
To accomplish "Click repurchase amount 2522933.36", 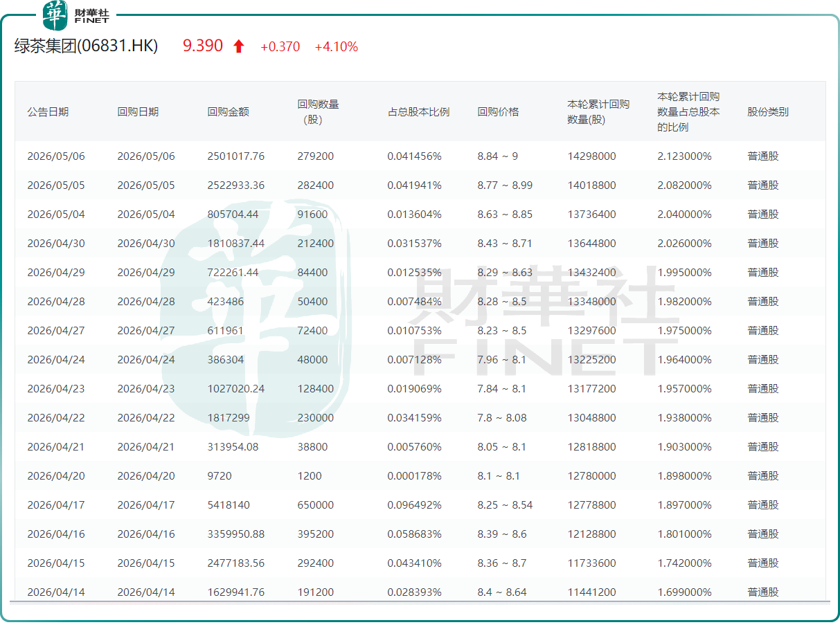I will pyautogui.click(x=236, y=185).
